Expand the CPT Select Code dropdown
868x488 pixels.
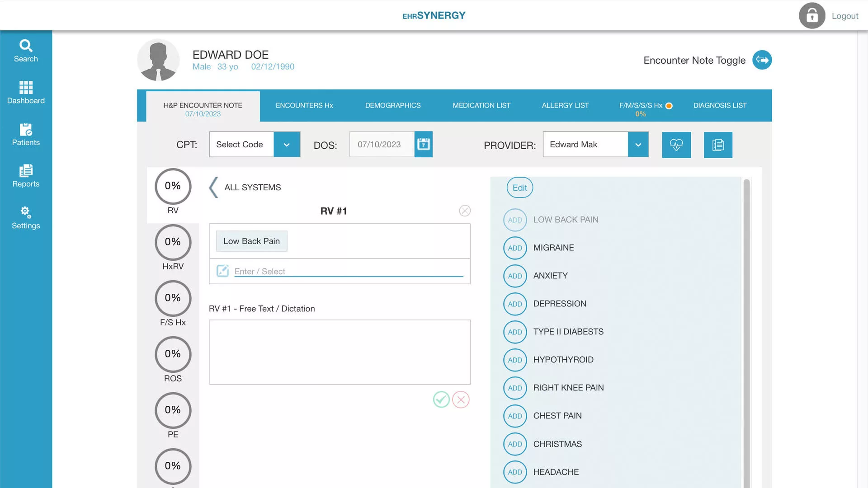click(x=287, y=145)
